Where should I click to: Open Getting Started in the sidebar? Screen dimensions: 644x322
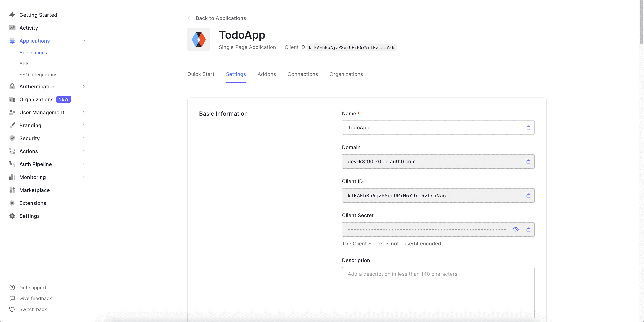(x=38, y=15)
